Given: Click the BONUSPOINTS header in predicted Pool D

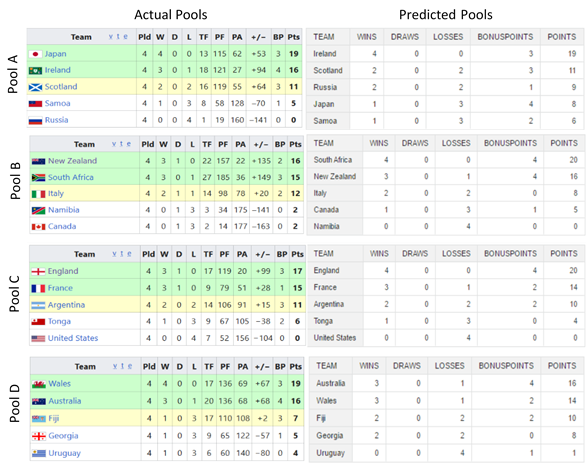Looking at the screenshot, I should (506, 366).
